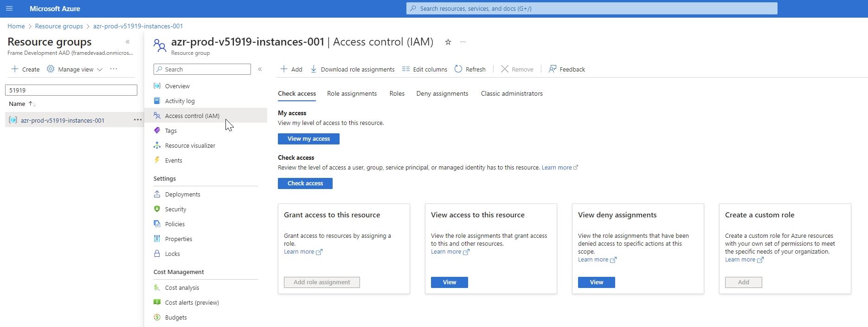Collapse the resource menu sidebar
This screenshot has width=868, height=327.
(x=260, y=69)
